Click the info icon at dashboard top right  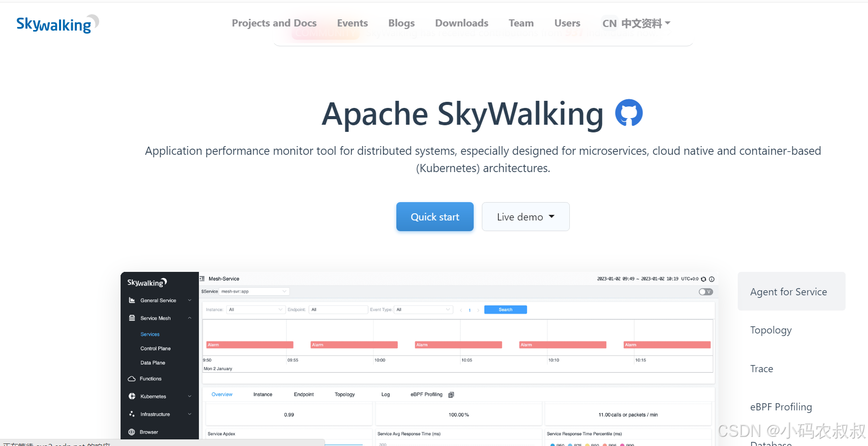712,279
